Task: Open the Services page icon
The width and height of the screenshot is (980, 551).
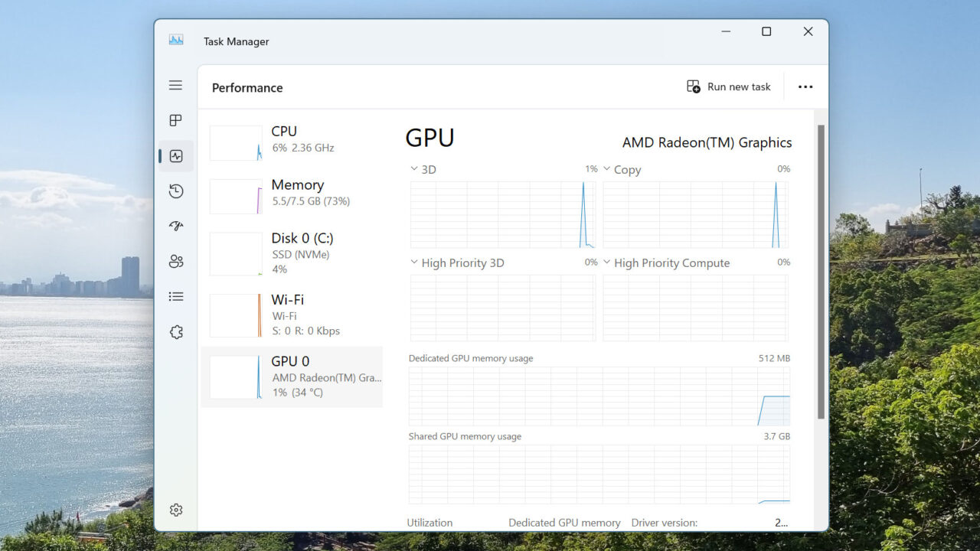Action: click(x=175, y=331)
